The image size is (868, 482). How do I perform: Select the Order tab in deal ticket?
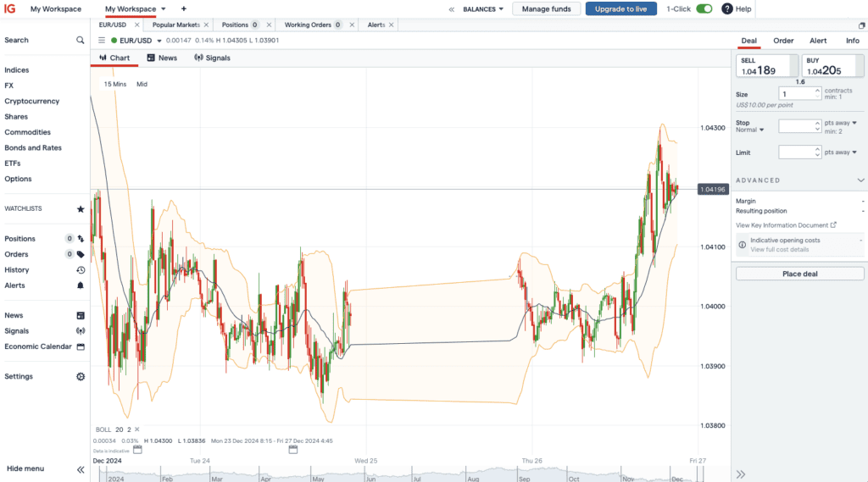[x=783, y=41]
